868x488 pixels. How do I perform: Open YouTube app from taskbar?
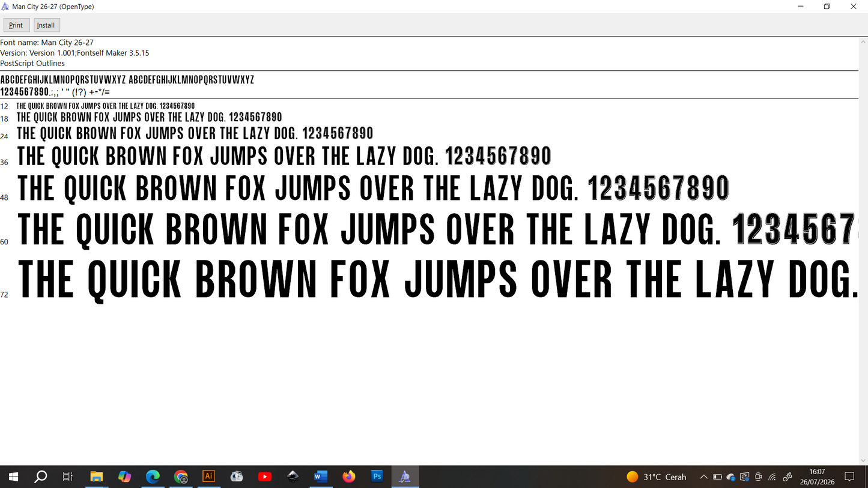[265, 477]
